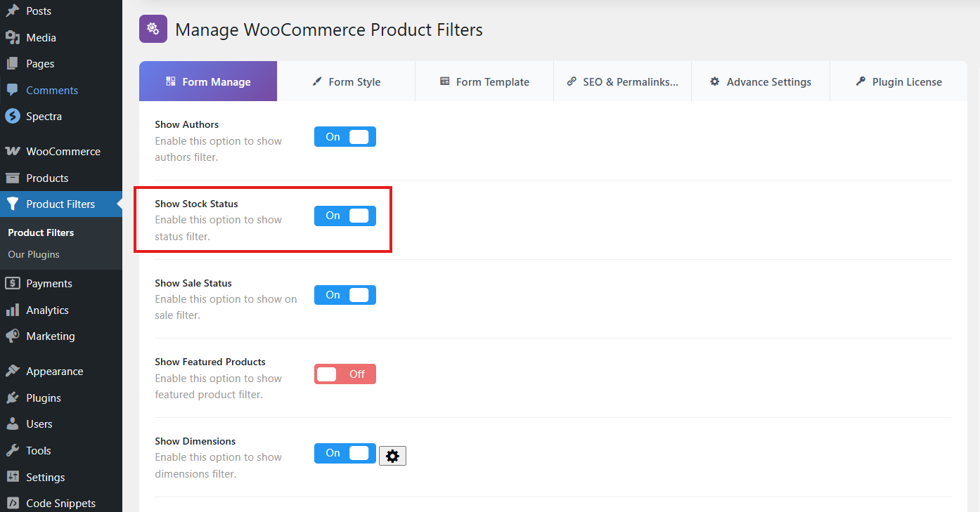Switch to the Plugin License tab
This screenshot has width=980, height=512.
[899, 81]
